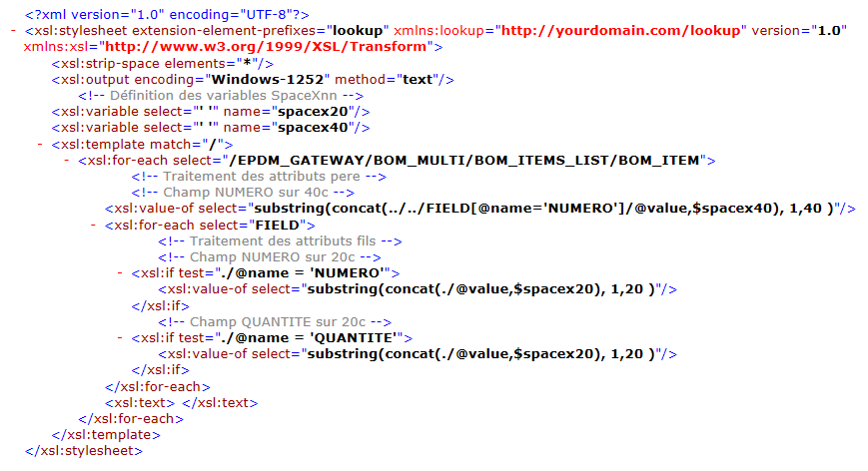This screenshot has height=471, width=868.
Task: Select the xsl:output Windows-1252 line
Action: click(254, 80)
